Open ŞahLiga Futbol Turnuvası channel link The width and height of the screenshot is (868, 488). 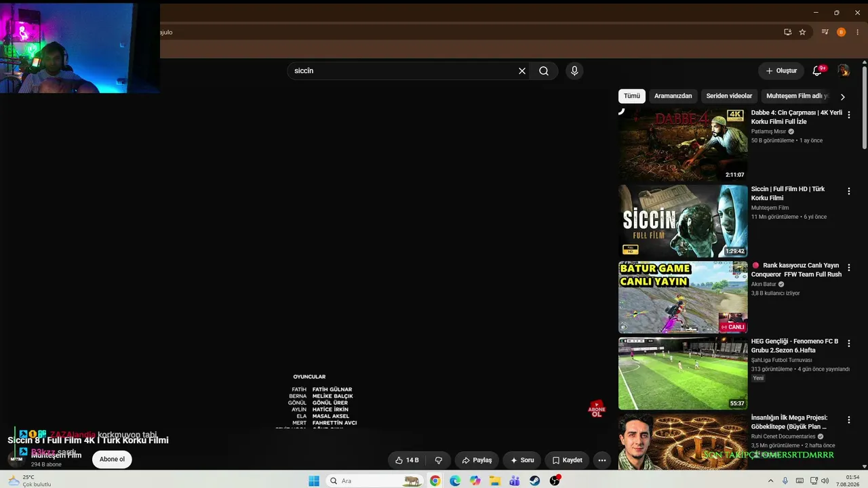coord(781,361)
